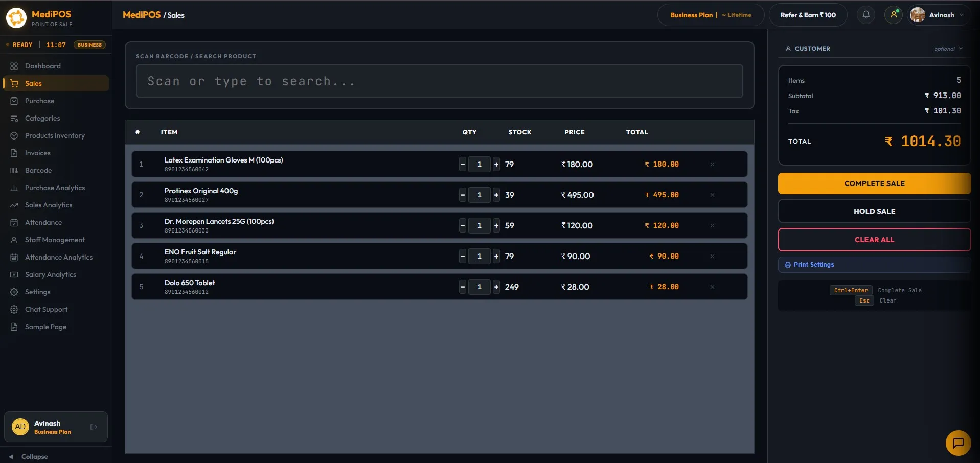Open Dashboard from sidebar

56,66
